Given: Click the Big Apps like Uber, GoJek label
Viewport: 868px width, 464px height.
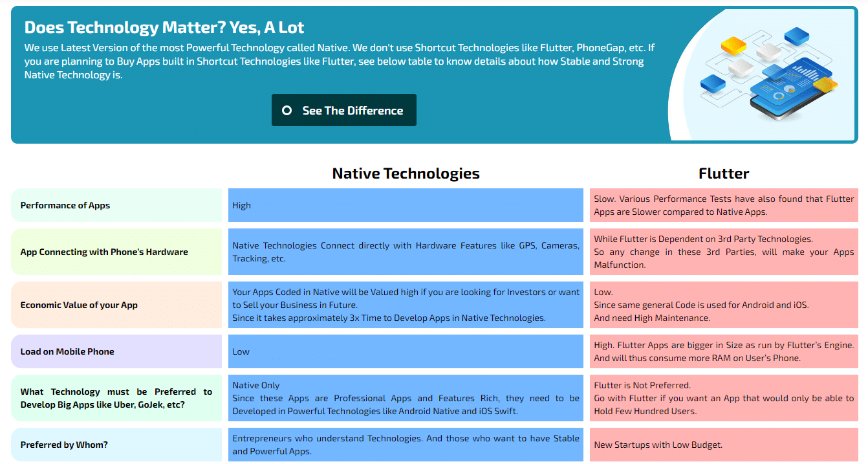Looking at the screenshot, I should point(116,398).
